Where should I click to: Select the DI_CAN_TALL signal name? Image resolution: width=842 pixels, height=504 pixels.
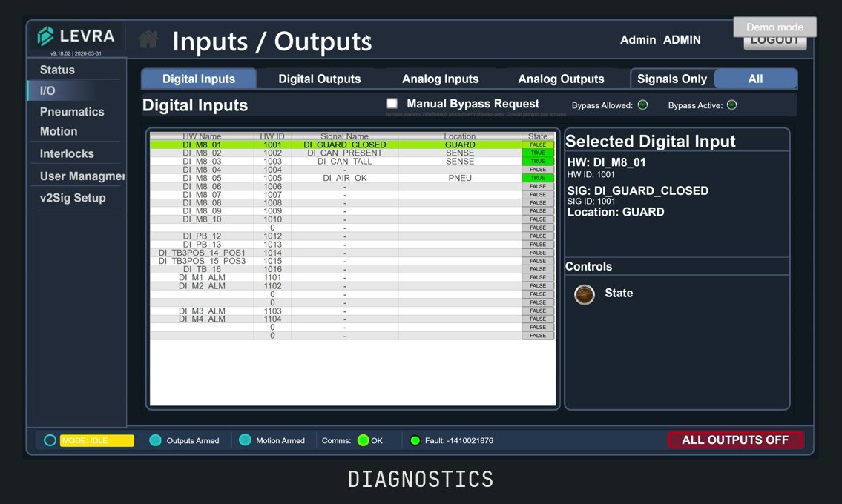(x=345, y=161)
